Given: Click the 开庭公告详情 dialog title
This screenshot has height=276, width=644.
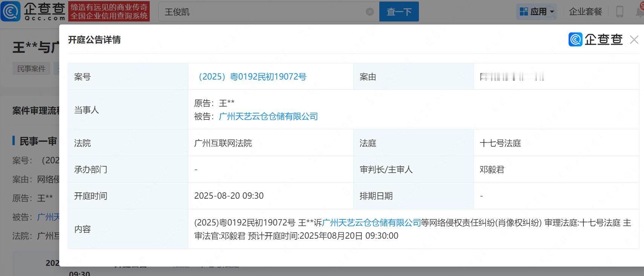Looking at the screenshot, I should pyautogui.click(x=94, y=40).
